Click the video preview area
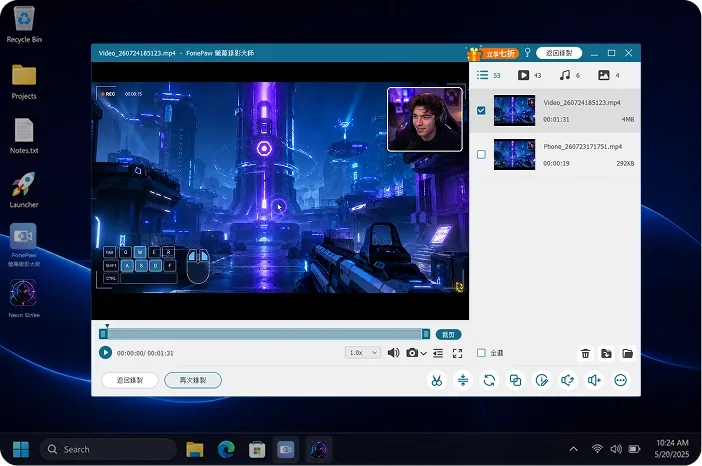The width and height of the screenshot is (702, 466). click(280, 191)
